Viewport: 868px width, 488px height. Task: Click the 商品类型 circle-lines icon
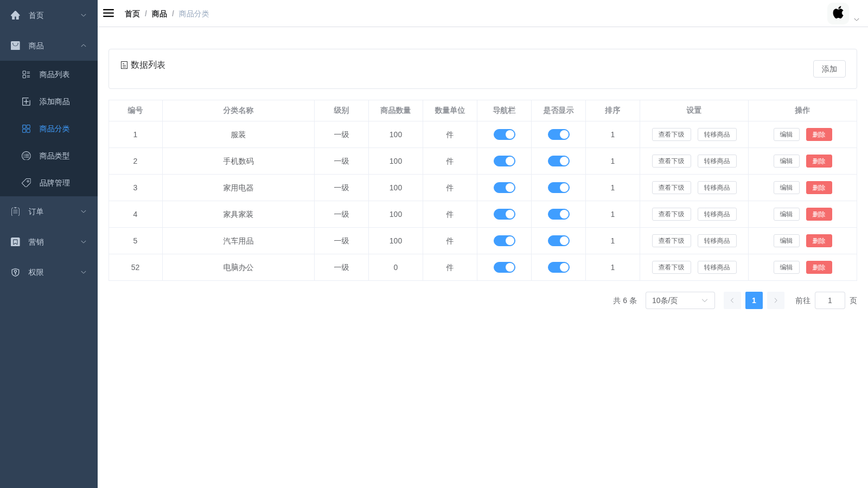tap(26, 156)
